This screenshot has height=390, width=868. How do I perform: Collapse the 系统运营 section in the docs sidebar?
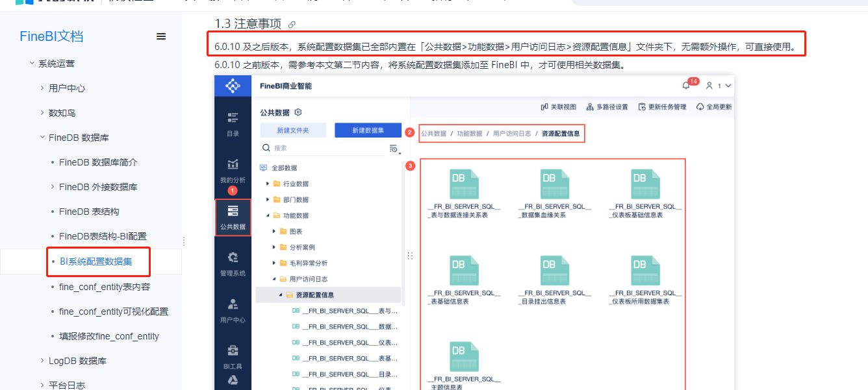[32, 64]
